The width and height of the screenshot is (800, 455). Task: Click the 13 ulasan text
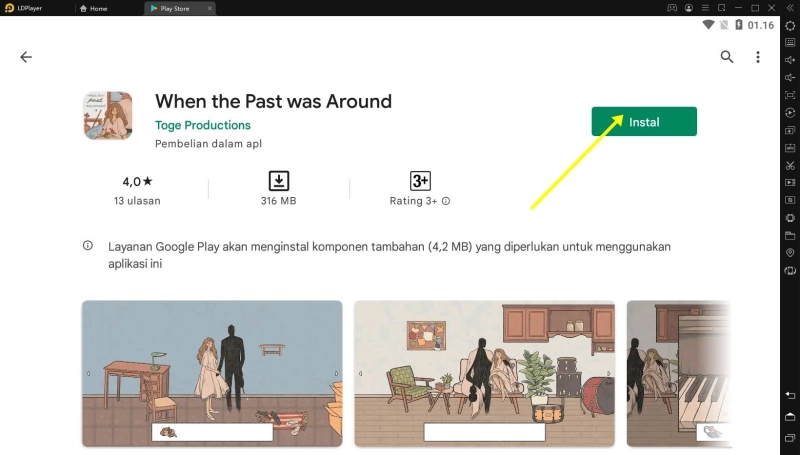pyautogui.click(x=137, y=201)
